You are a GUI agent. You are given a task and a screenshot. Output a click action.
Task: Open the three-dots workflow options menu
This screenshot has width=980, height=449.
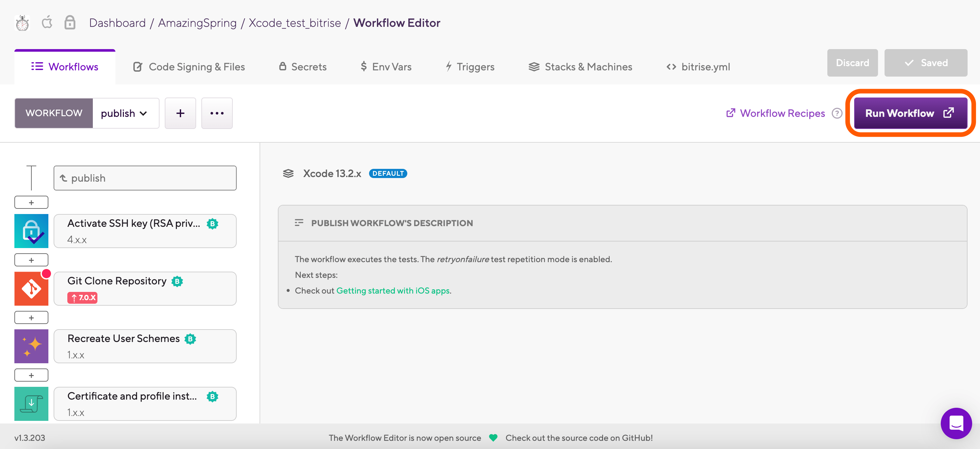click(217, 113)
